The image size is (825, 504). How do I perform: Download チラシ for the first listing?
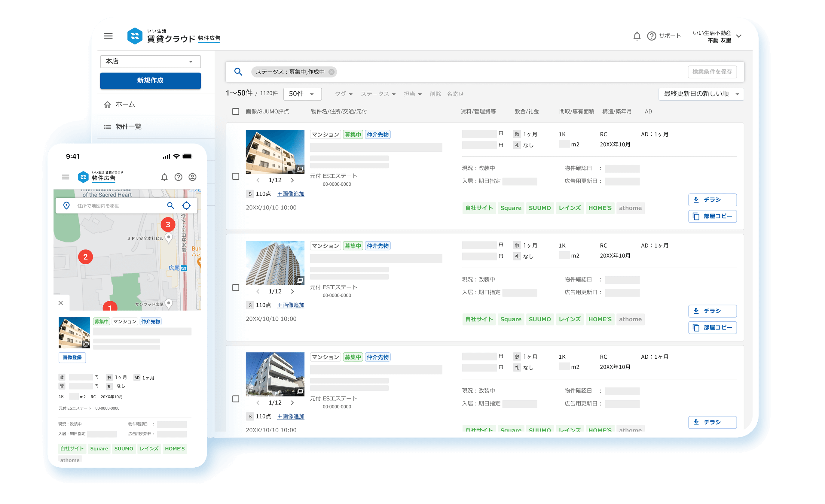[712, 200]
